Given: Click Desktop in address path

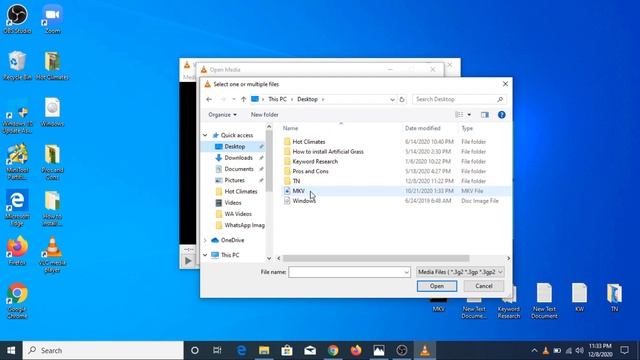Looking at the screenshot, I should (x=307, y=99).
